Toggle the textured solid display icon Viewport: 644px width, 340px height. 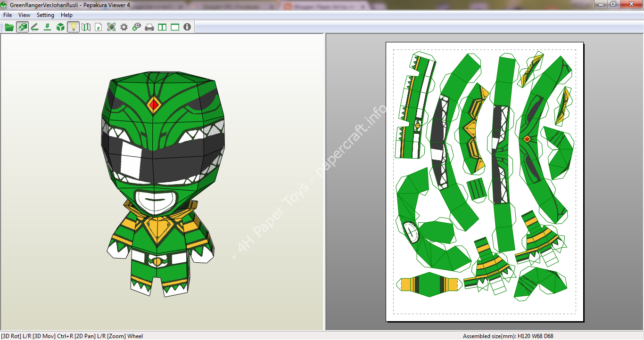point(22,27)
